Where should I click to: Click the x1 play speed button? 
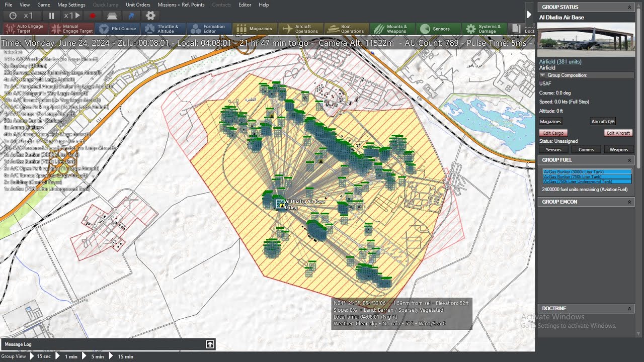72,16
